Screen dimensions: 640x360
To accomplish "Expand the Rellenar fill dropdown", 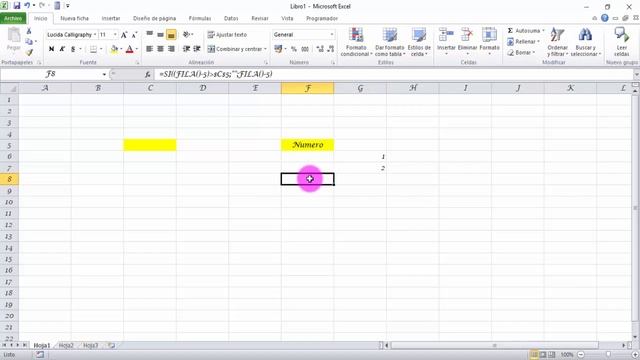I will point(538,42).
